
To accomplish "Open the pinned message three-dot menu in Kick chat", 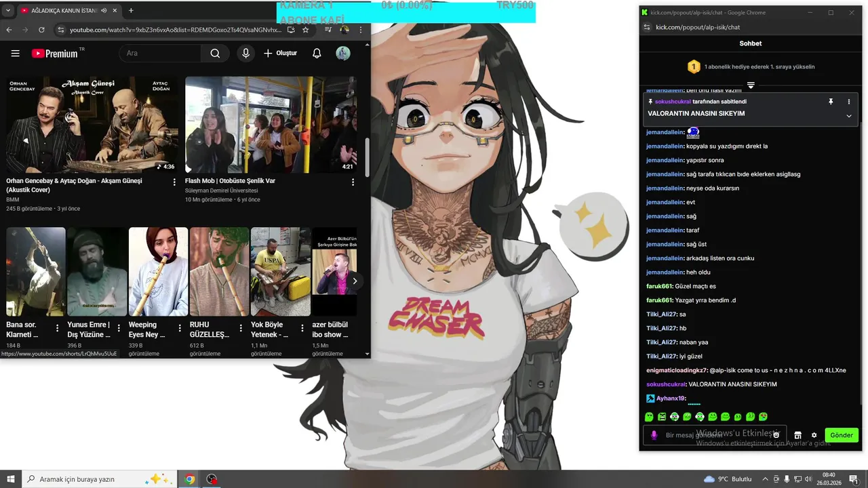I will coord(848,102).
